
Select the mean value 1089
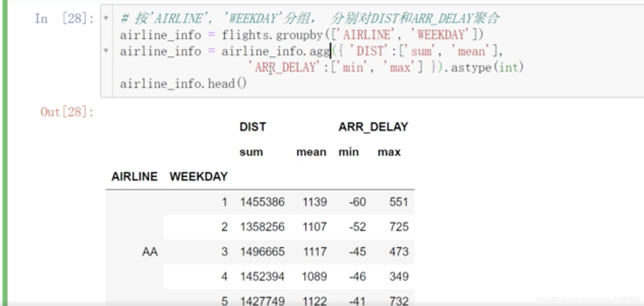tap(314, 276)
